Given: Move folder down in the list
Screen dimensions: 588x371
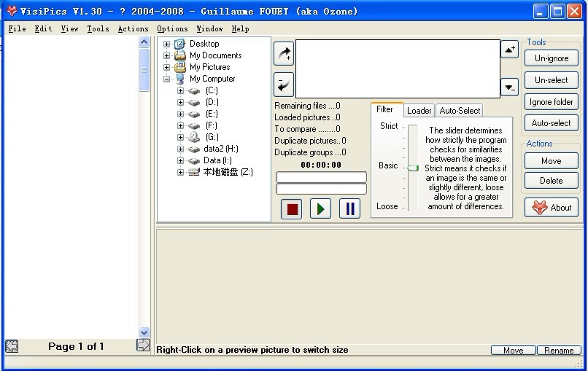Looking at the screenshot, I should click(510, 87).
